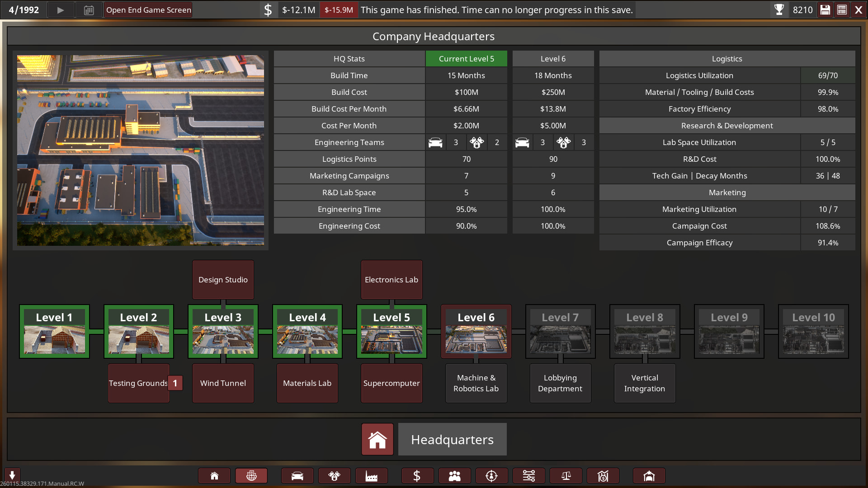The width and height of the screenshot is (868, 488).
Task: Open the calendar icon in top bar
Action: [89, 10]
